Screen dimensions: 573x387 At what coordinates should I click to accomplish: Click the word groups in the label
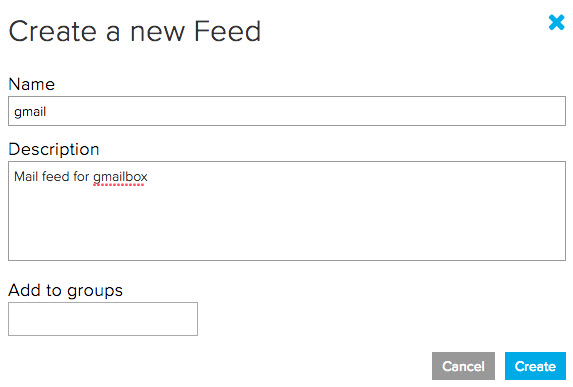click(x=95, y=291)
